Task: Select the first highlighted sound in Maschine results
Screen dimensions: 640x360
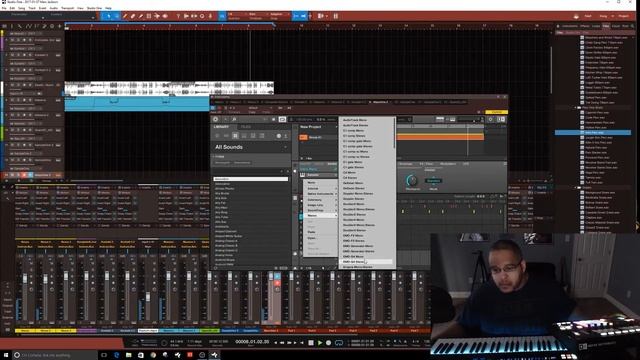Action: (251, 179)
